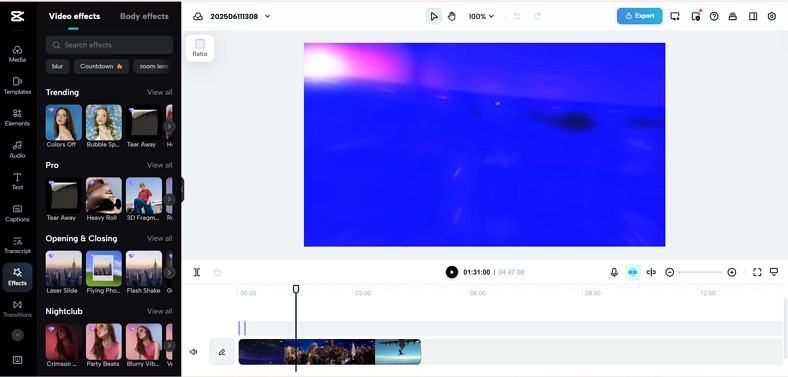Image resolution: width=788 pixels, height=377 pixels.
Task: Split the clip at playhead
Action: point(197,272)
